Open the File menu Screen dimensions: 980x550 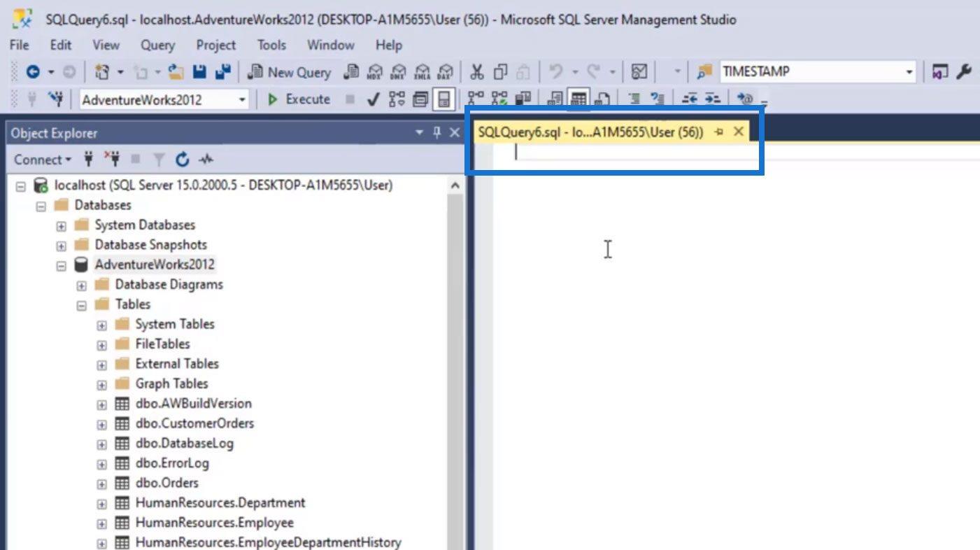click(19, 45)
